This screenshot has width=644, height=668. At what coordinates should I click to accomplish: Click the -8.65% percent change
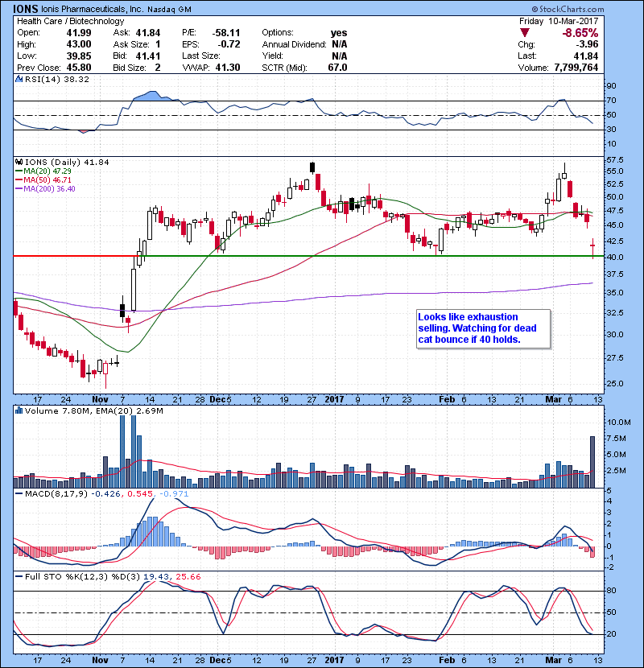pyautogui.click(x=580, y=33)
